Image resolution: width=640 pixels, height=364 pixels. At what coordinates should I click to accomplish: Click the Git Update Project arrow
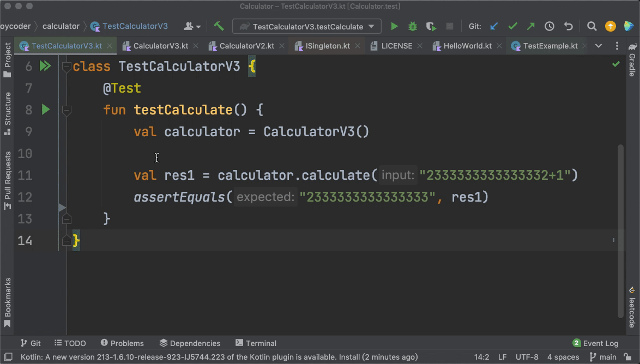point(494,26)
